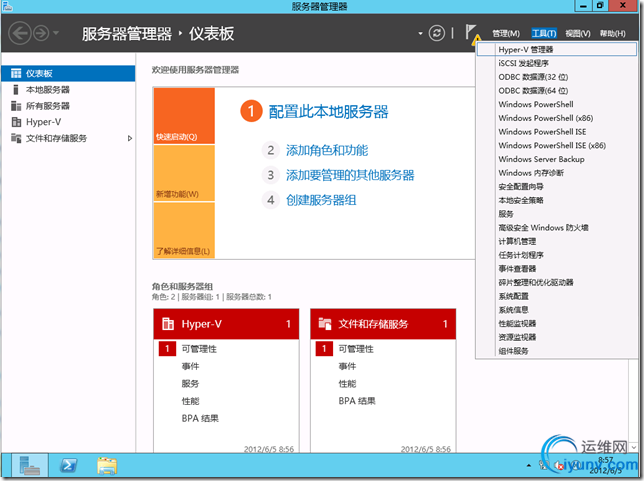Open the 管理(M) menu
This screenshot has height=481, width=644.
click(x=506, y=33)
